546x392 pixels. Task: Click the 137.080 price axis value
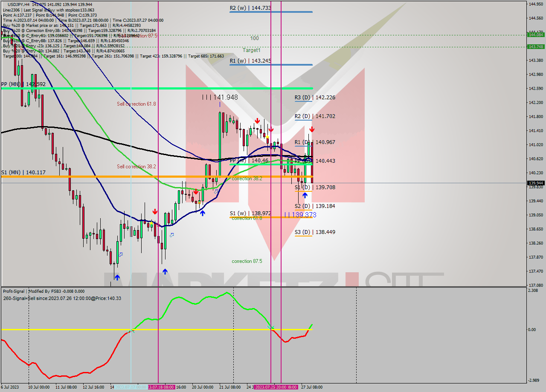(x=536, y=285)
